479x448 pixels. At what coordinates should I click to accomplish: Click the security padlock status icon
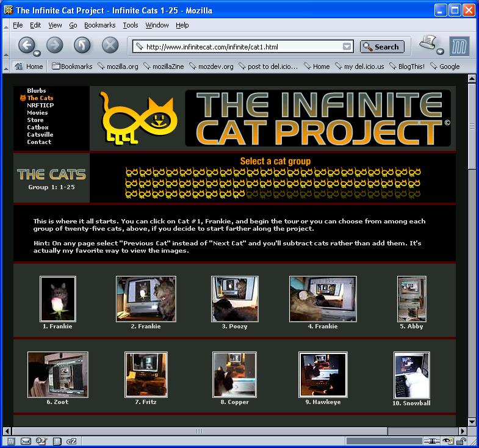coord(461,441)
